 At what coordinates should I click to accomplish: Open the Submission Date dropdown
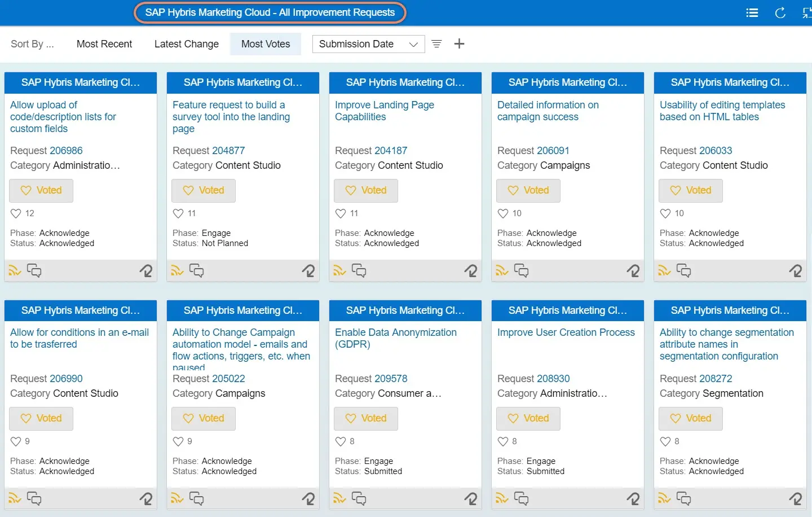[x=368, y=44]
